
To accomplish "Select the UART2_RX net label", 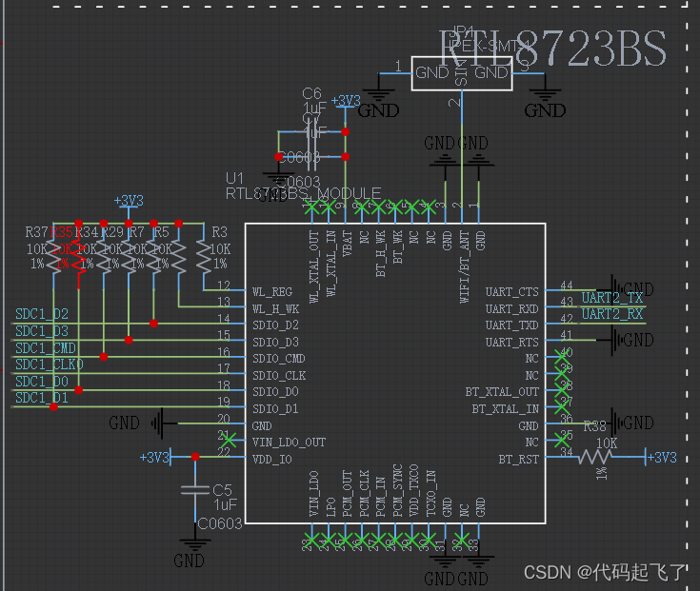I will coord(612,314).
